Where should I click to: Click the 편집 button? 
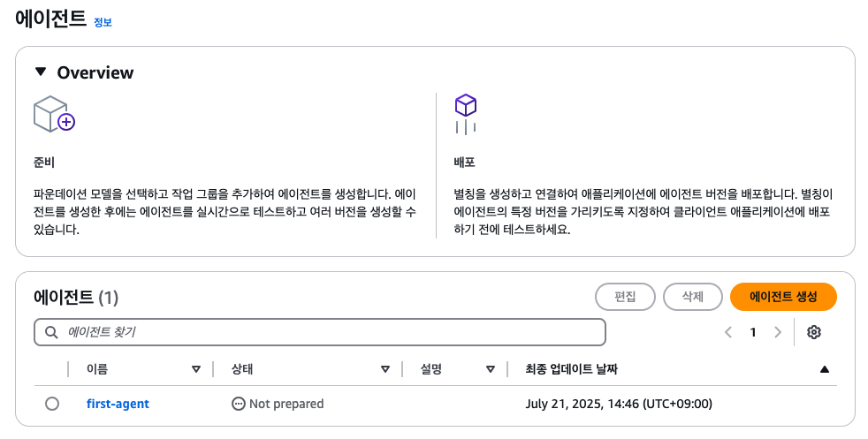click(626, 297)
